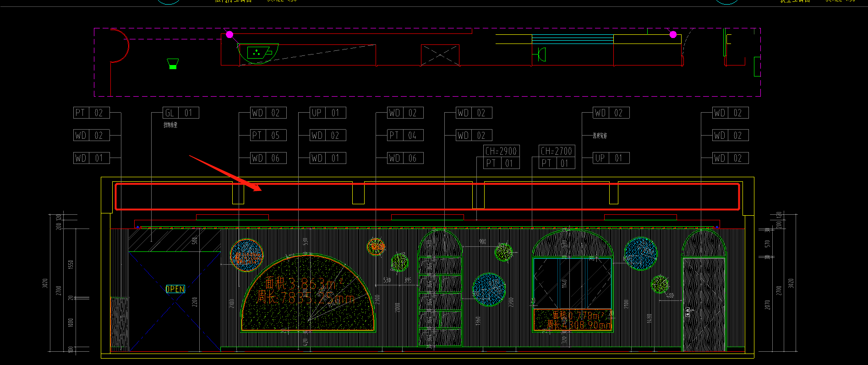Select the green wall lamp symbol in plan
Viewport: 868px width, 365px height.
point(540,54)
